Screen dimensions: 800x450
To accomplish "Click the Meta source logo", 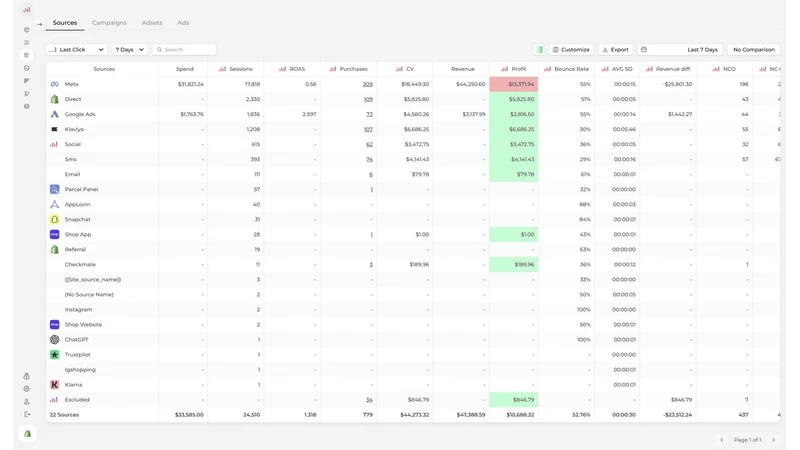I will (55, 84).
